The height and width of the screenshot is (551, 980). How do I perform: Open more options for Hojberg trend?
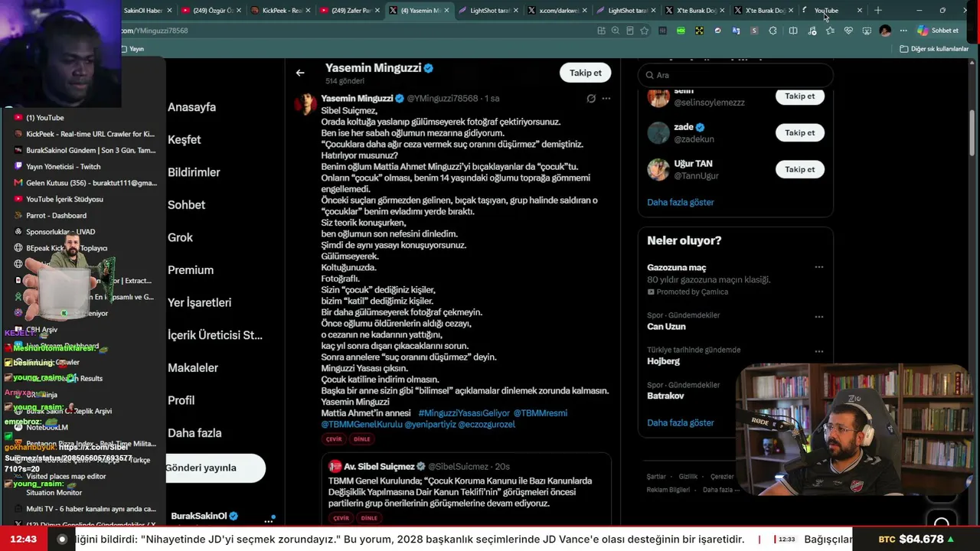[819, 351]
